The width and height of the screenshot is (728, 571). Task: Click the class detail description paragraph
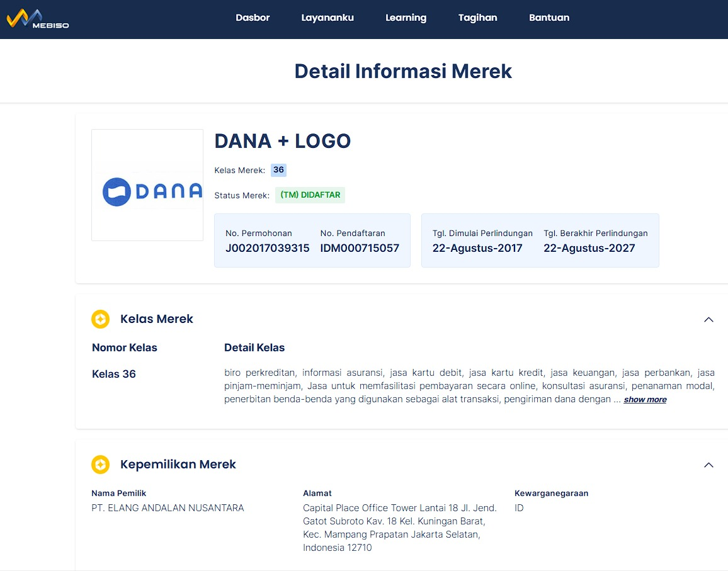coord(469,386)
